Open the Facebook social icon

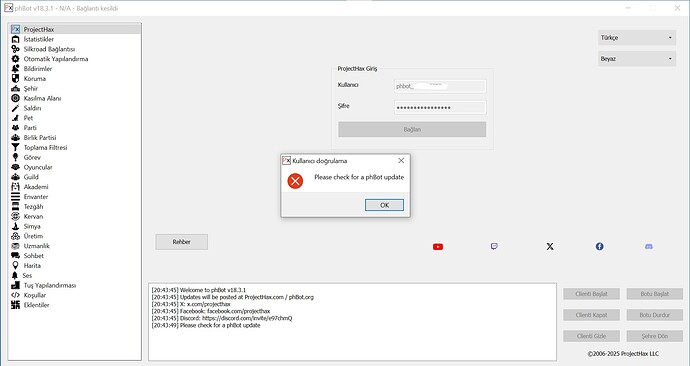point(599,246)
